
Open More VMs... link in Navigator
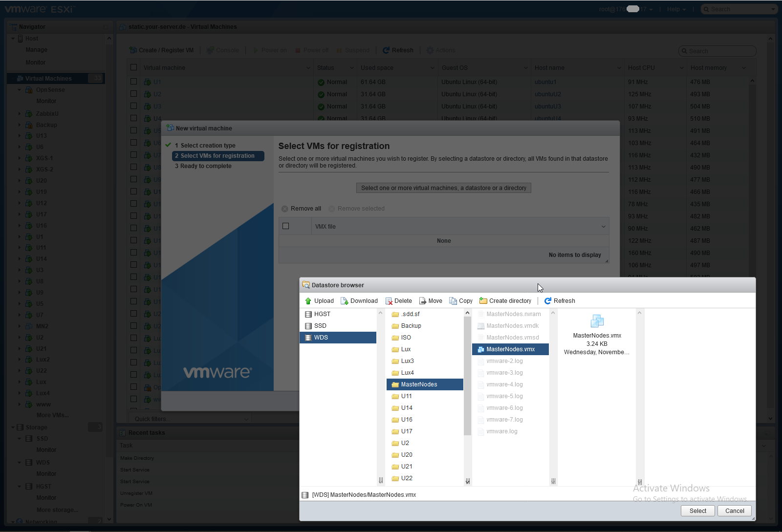[53, 415]
